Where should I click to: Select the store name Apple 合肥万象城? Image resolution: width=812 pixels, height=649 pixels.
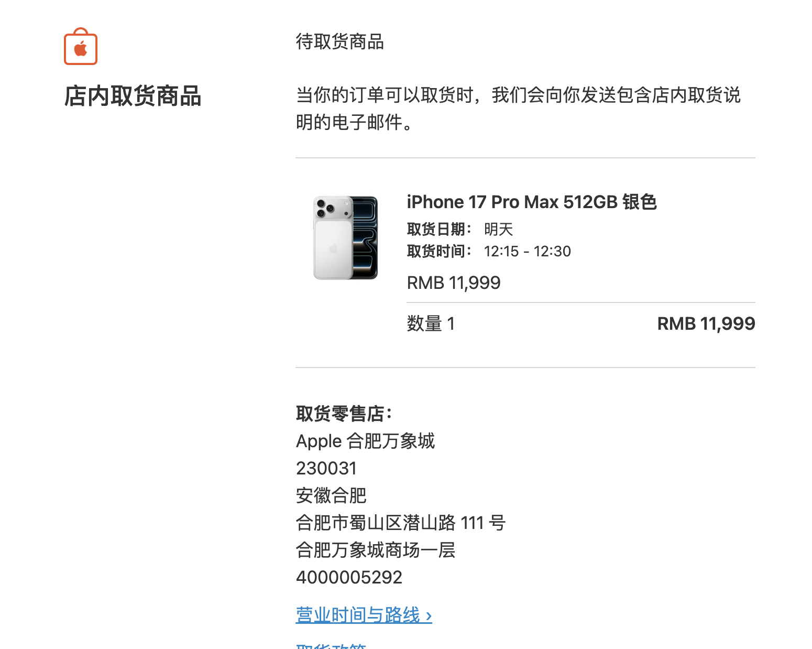366,441
